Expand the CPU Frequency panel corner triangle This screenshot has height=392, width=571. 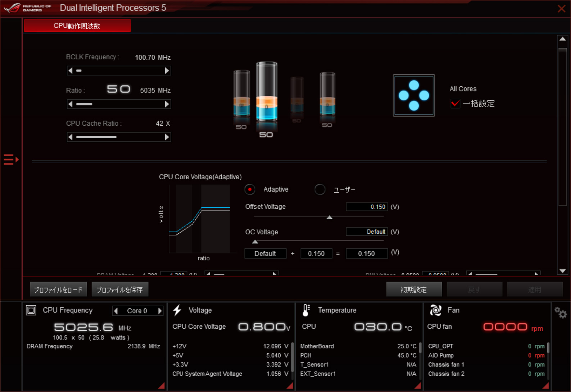162,386
